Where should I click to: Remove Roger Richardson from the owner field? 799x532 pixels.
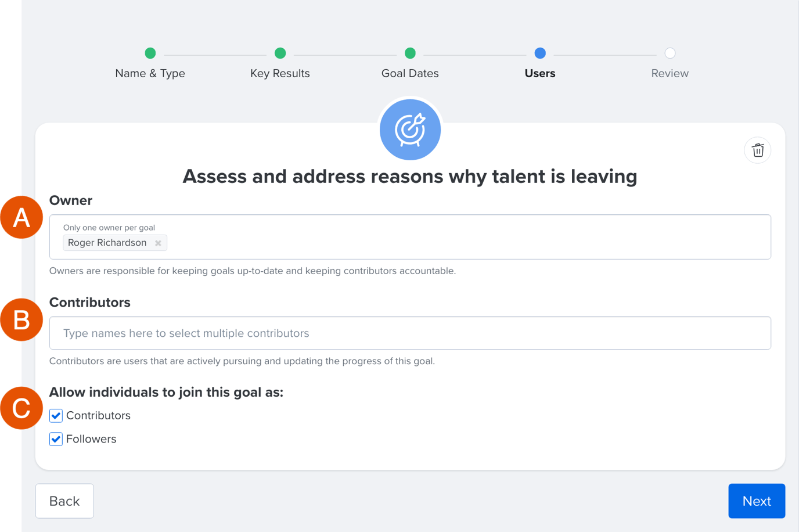[x=158, y=243]
